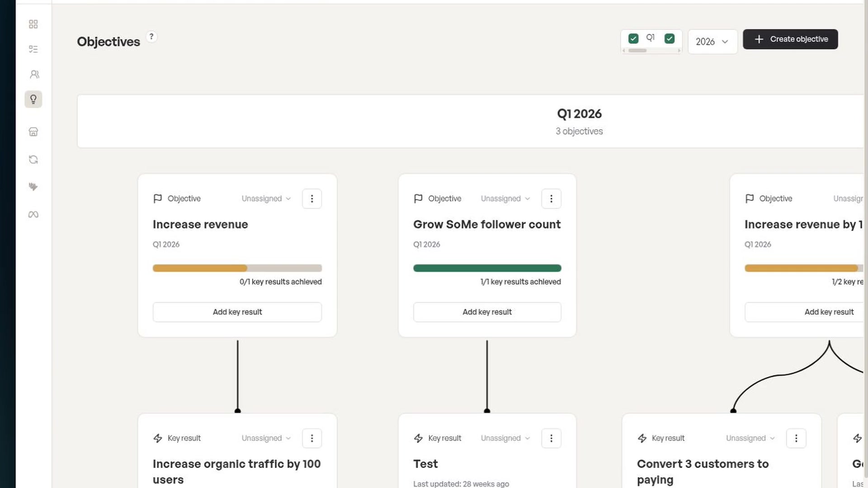
Task: Click the question mark help icon beside Objectives
Action: (x=151, y=37)
